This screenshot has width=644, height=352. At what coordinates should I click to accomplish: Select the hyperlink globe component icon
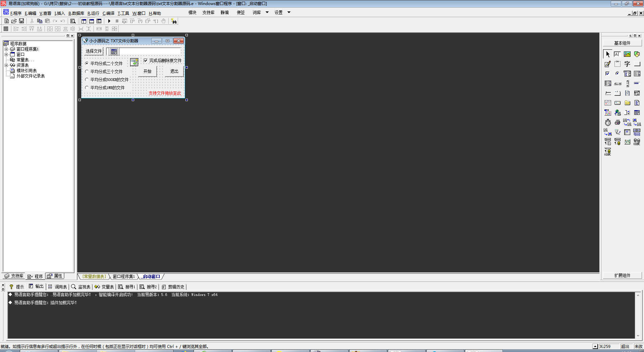click(618, 113)
